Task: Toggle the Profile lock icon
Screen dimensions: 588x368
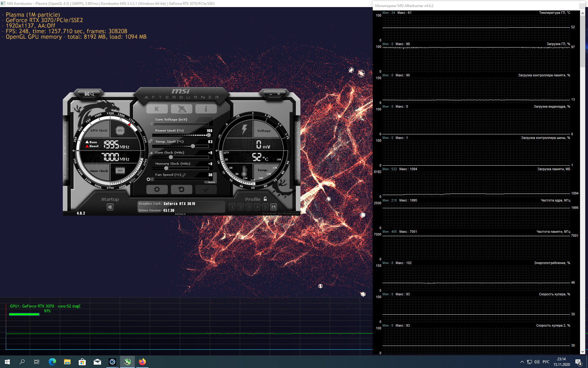Action: point(265,199)
